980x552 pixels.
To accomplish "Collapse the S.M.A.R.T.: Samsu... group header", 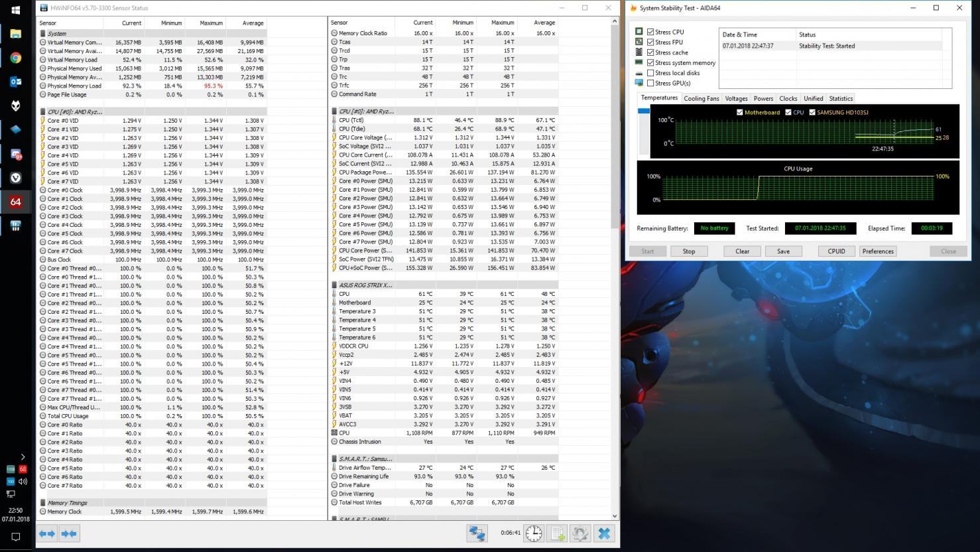I will coord(444,458).
